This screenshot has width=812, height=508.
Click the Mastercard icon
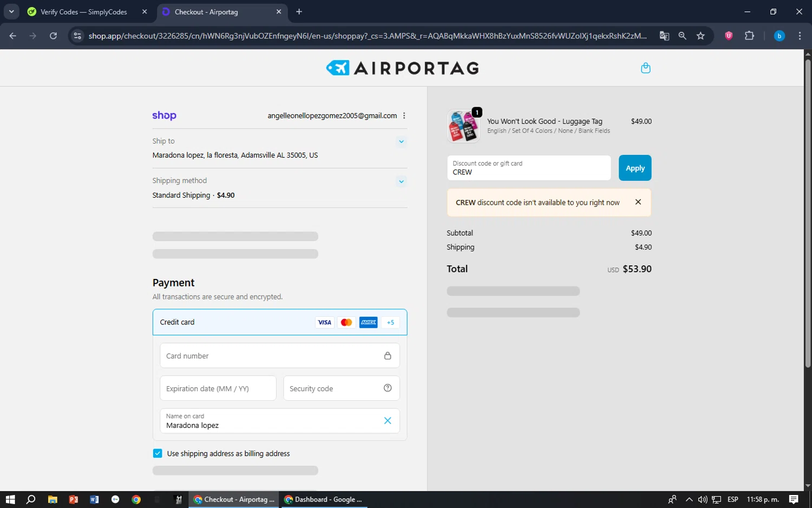346,322
